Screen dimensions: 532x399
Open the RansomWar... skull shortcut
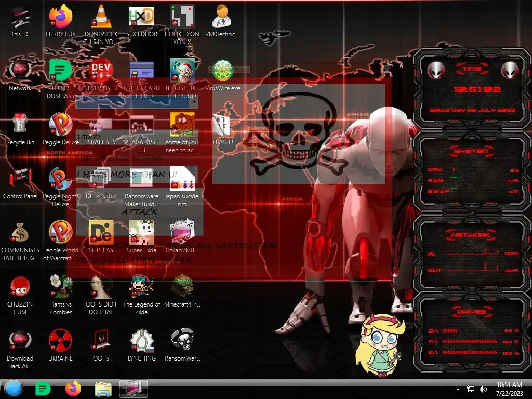pos(182,345)
